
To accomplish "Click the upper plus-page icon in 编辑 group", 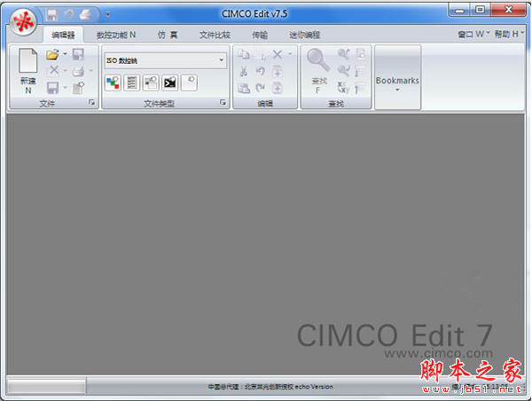I will click(x=278, y=71).
